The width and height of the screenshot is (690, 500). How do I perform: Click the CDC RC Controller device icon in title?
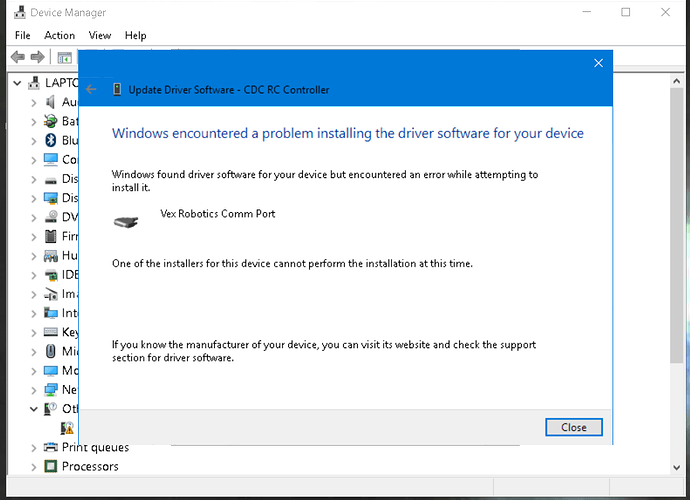(117, 89)
